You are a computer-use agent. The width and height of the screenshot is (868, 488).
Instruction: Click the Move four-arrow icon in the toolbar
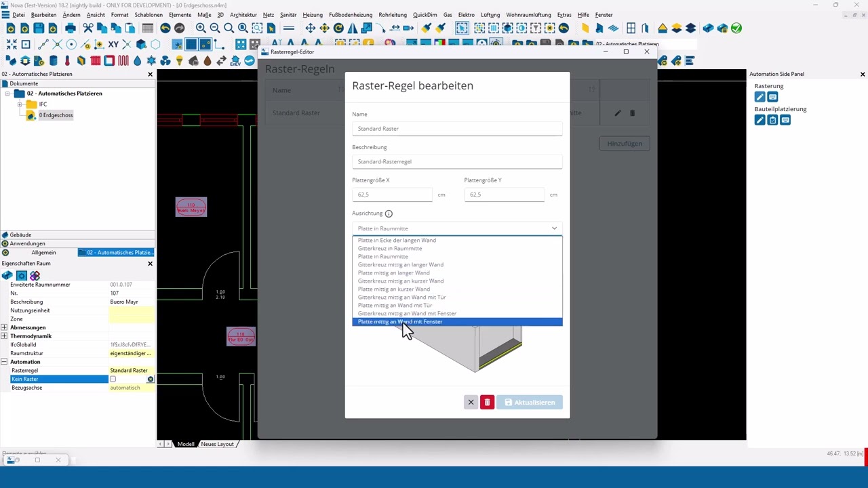click(x=310, y=28)
